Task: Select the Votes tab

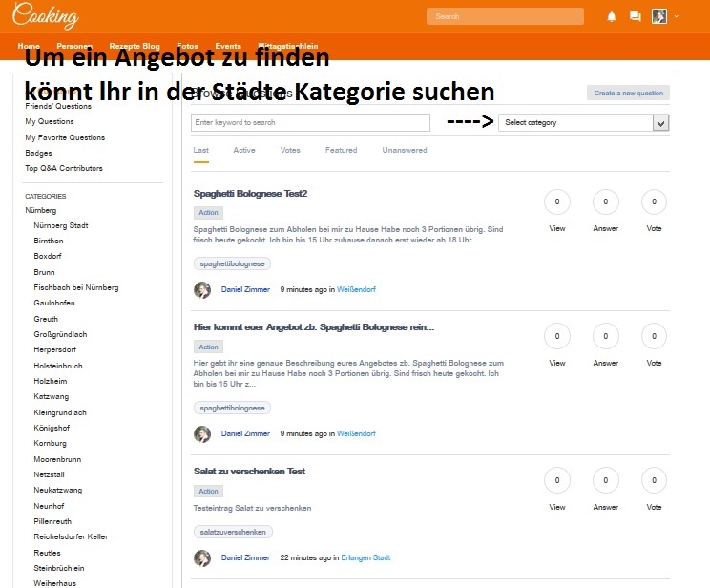Action: 290,150
